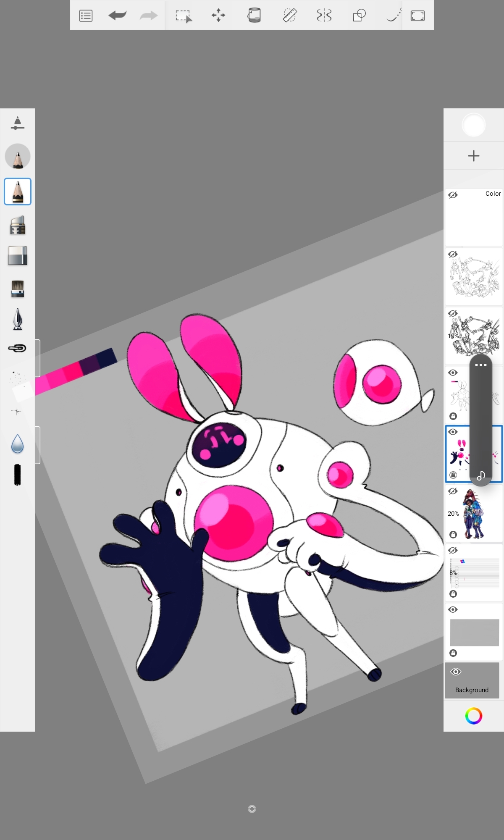Image resolution: width=504 pixels, height=840 pixels.
Task: Toggle lock on the selected color layer
Action: (453, 475)
